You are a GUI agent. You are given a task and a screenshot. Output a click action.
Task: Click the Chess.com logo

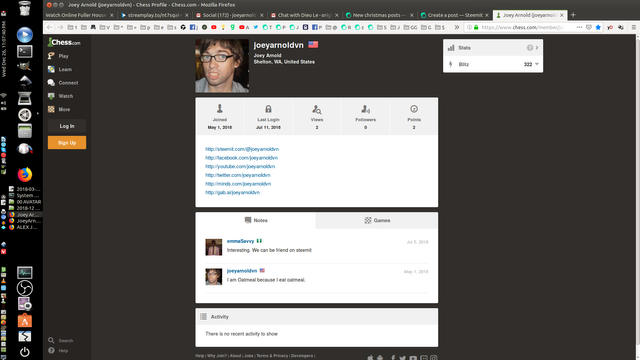(x=64, y=42)
